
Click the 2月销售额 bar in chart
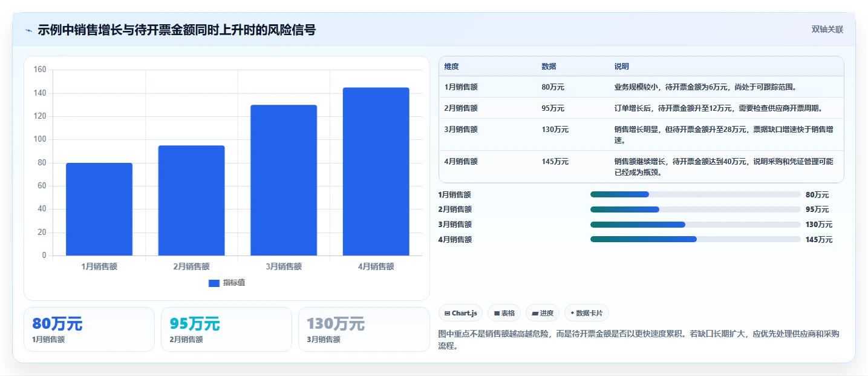coord(191,200)
